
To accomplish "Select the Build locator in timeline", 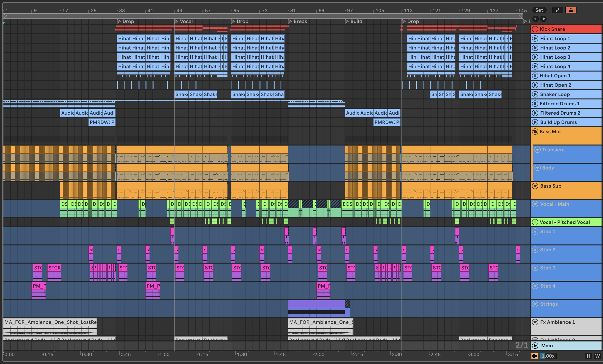I will point(347,21).
